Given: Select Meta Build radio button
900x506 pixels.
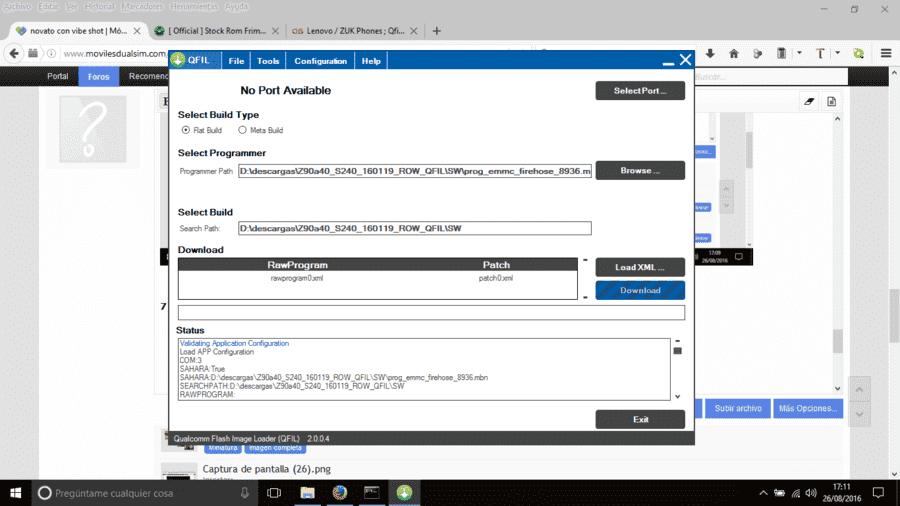Looking at the screenshot, I should pyautogui.click(x=242, y=130).
